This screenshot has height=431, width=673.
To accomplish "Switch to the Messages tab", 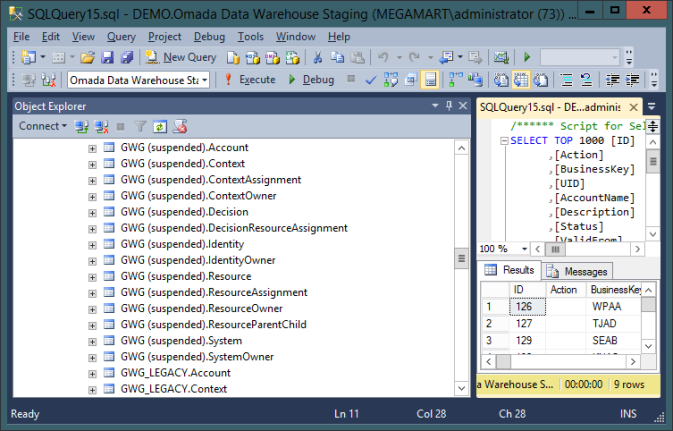I will coord(577,271).
